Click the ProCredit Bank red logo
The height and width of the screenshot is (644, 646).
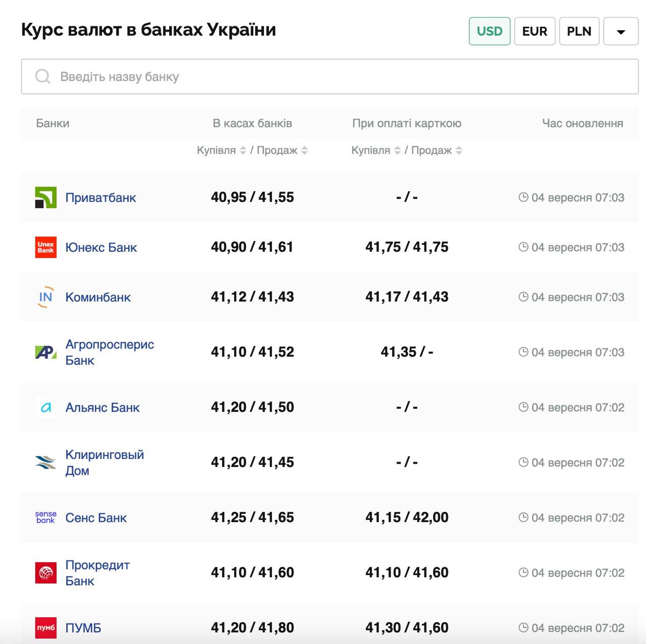point(45,573)
